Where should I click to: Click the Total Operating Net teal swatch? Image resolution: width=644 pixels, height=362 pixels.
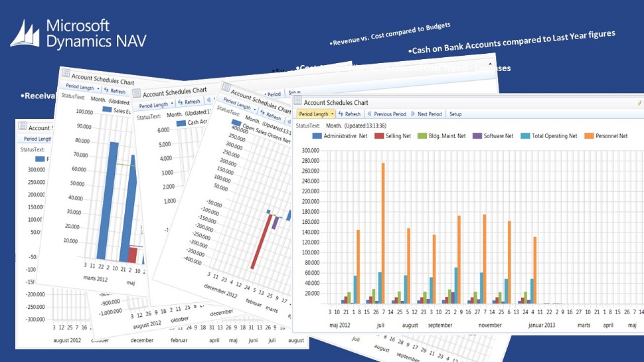(x=525, y=136)
